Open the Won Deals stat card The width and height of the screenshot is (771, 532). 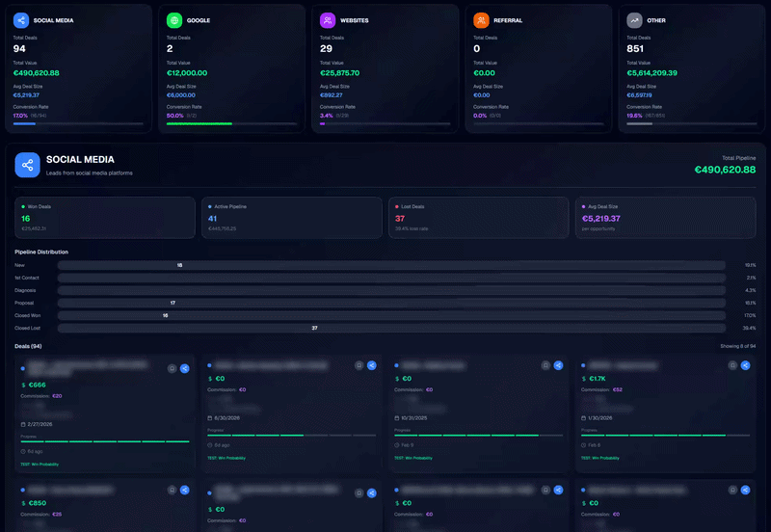(105, 218)
